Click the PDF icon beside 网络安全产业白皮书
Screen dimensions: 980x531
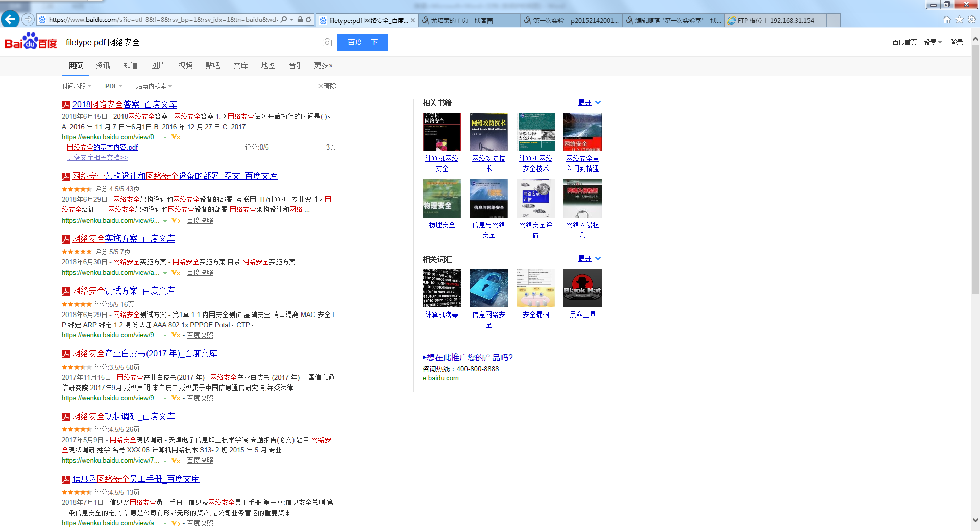point(66,354)
